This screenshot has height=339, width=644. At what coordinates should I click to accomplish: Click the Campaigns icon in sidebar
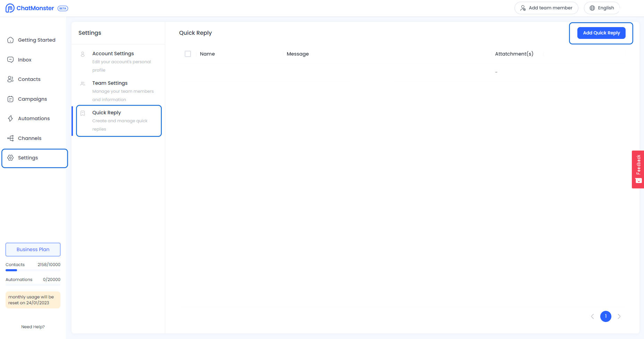10,99
